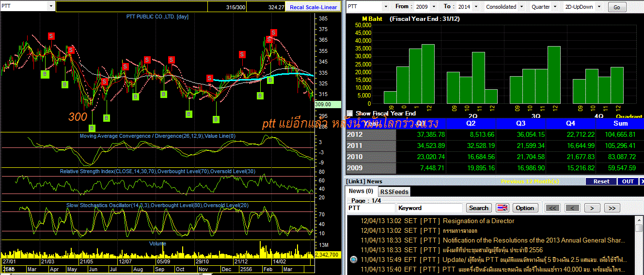Open the PTT symbol dropdown in financials panel
Screen dimensions: 644x275
click(386, 7)
